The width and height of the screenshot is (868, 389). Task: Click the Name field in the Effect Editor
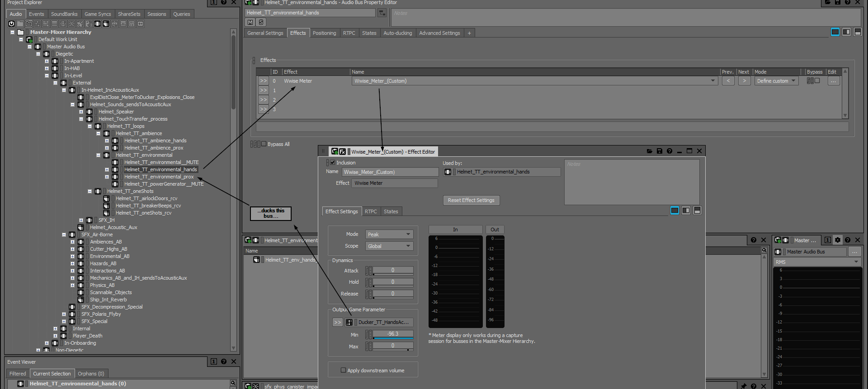click(x=390, y=172)
